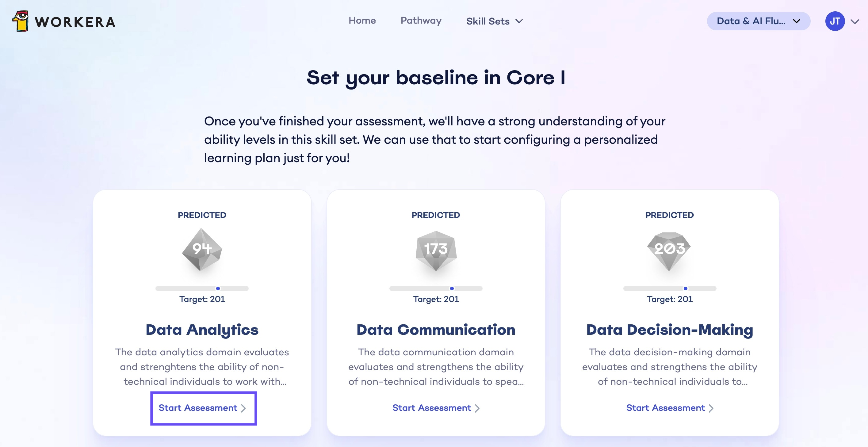
Task: Open the Pathway section
Action: tap(421, 21)
